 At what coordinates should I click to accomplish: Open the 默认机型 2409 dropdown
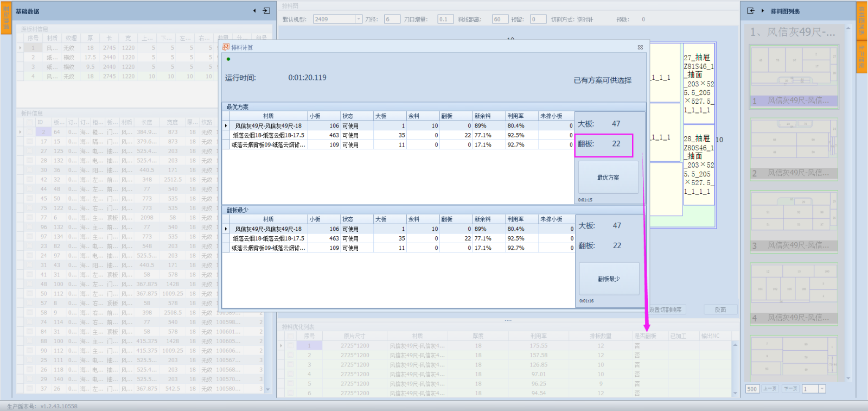pos(359,19)
